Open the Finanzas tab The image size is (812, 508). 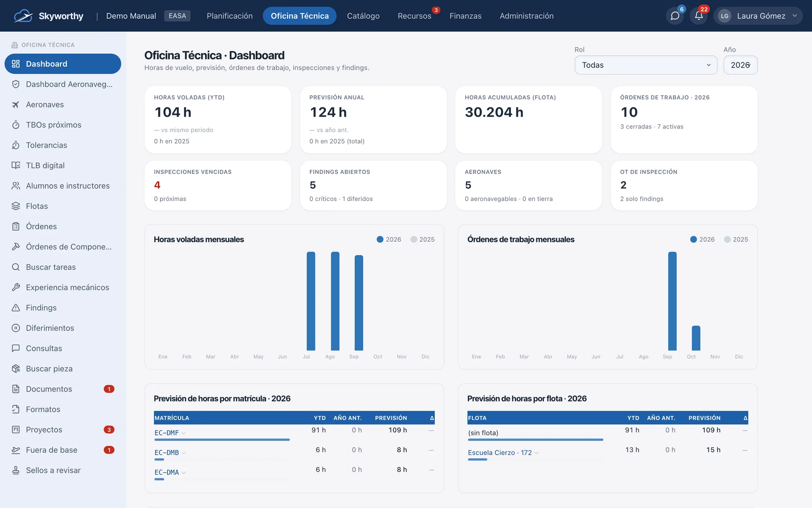click(465, 16)
